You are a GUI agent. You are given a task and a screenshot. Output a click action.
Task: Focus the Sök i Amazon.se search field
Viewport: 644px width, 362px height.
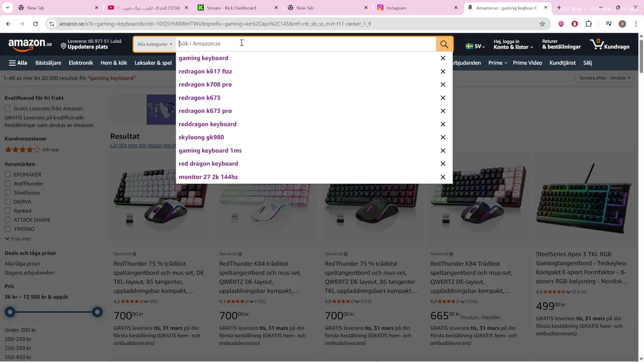(x=306, y=44)
